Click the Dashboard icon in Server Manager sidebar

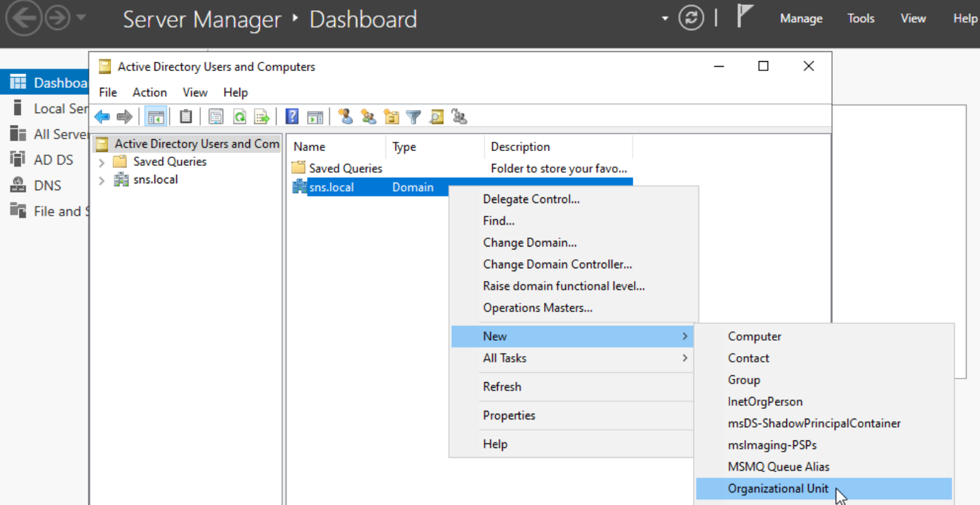[x=18, y=82]
